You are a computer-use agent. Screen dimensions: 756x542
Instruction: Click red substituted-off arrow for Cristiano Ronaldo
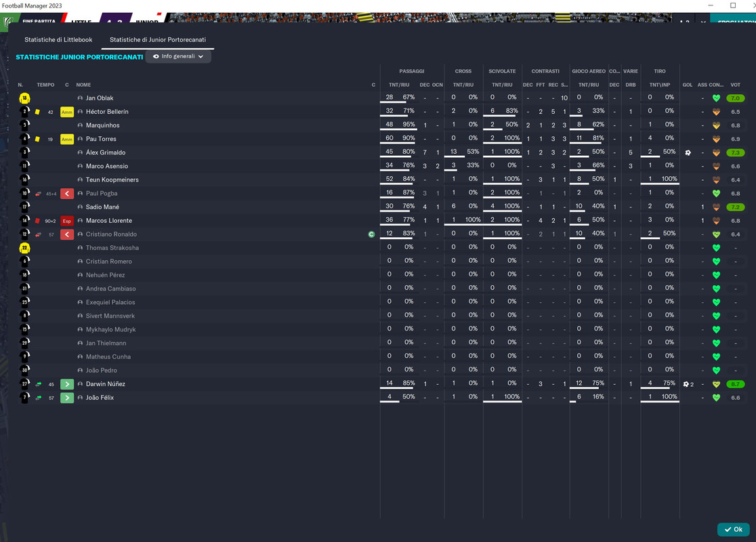67,234
